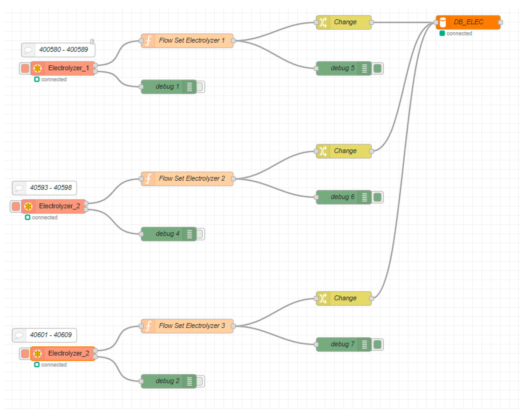Viewport: 524px width, 420px height.
Task: Click the list icon on debug 4 node
Action: point(190,234)
